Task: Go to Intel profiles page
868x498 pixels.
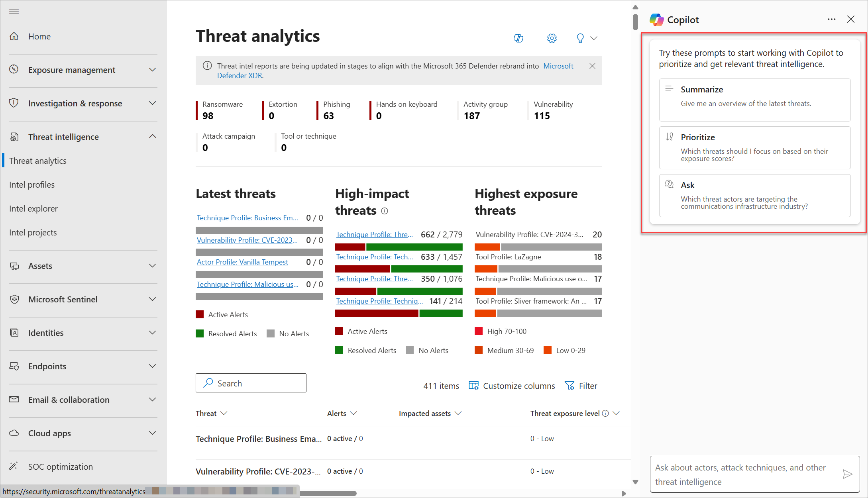Action: coord(32,184)
